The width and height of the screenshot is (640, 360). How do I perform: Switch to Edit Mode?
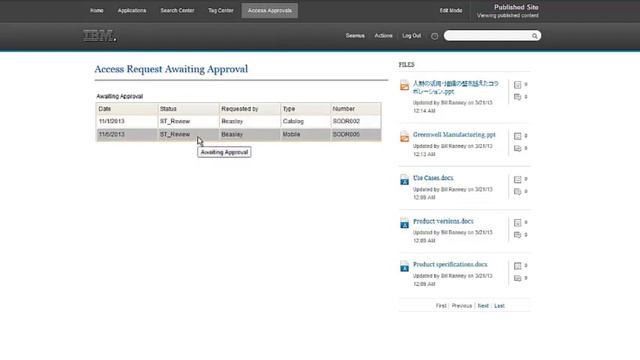[451, 11]
